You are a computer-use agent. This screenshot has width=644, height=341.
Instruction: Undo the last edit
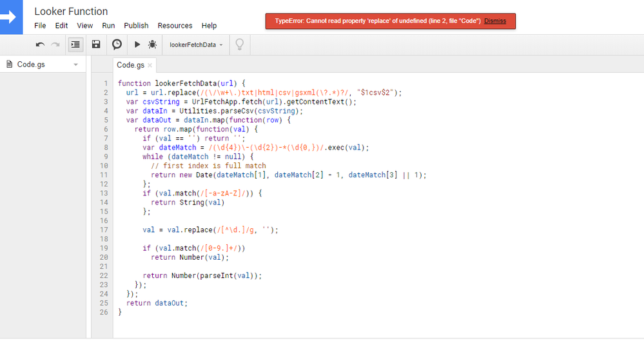point(40,44)
